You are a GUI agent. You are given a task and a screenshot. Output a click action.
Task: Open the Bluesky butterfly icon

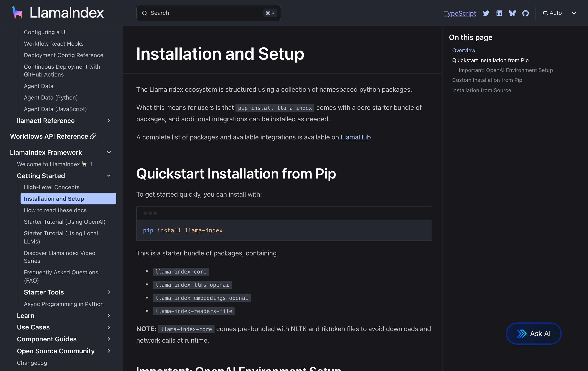coord(512,13)
